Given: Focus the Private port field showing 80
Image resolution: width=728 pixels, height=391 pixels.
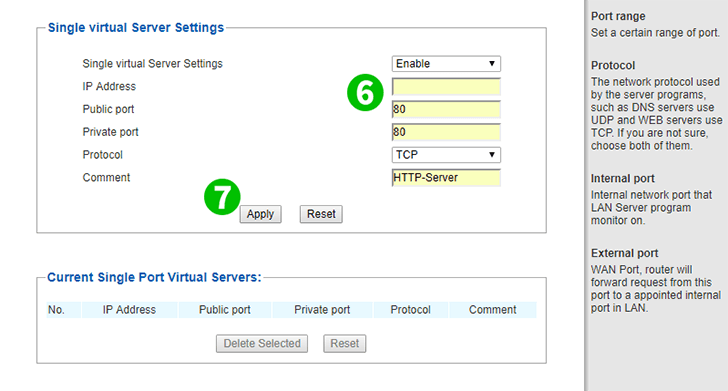Looking at the screenshot, I should (x=446, y=132).
